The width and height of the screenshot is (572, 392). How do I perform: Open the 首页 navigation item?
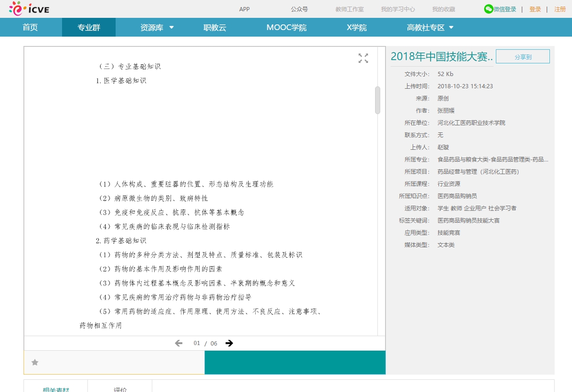click(x=30, y=27)
